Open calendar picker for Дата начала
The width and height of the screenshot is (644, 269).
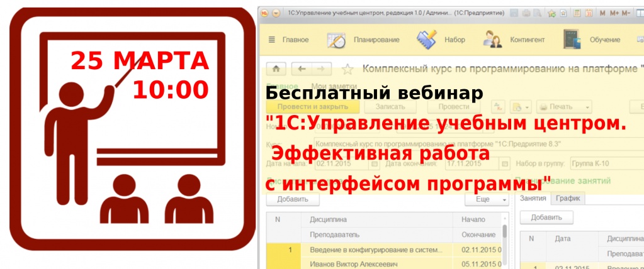[x=374, y=164]
